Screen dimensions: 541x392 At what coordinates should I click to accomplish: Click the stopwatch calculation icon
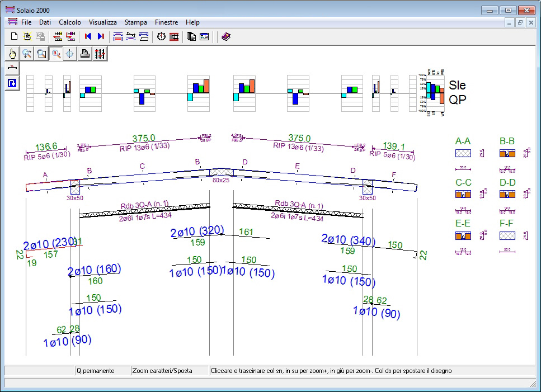point(161,37)
